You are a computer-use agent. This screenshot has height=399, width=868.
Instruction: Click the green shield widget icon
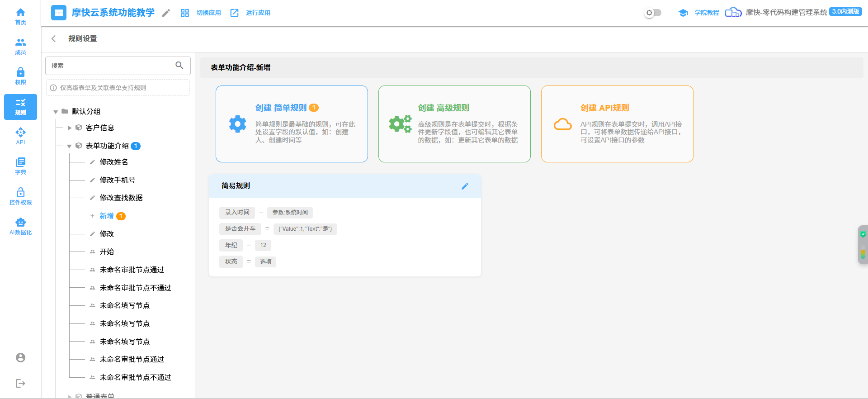863,234
